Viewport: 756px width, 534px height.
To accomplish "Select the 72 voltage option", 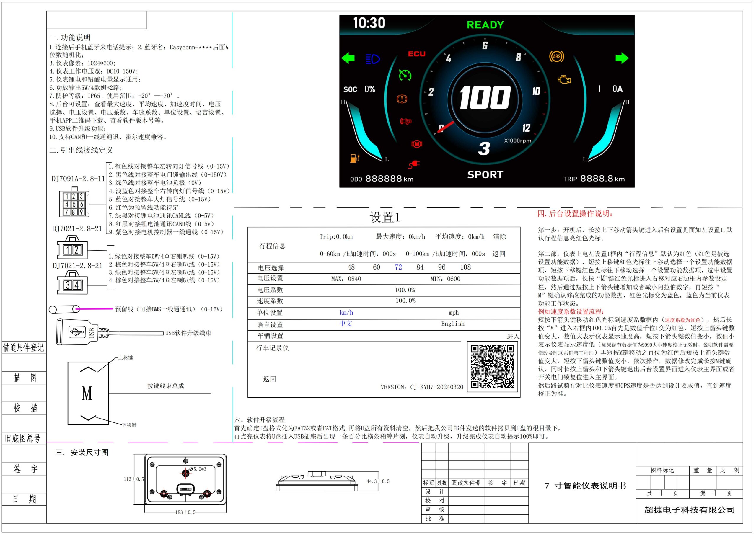I will click(398, 267).
